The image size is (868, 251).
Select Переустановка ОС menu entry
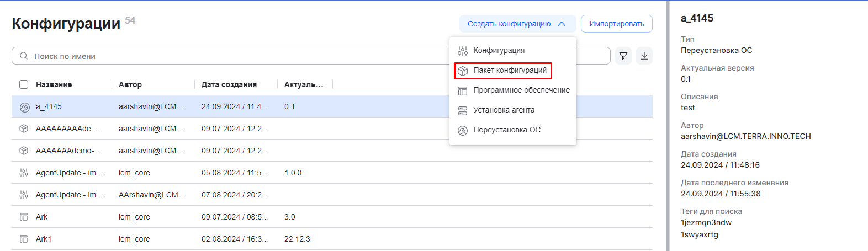pos(506,130)
